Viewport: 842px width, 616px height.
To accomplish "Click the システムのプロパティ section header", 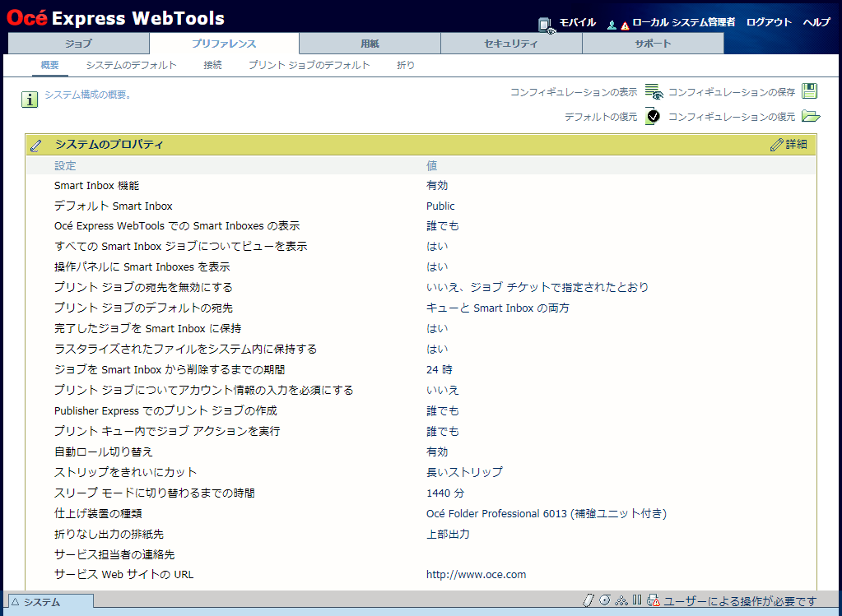I will coord(421,145).
